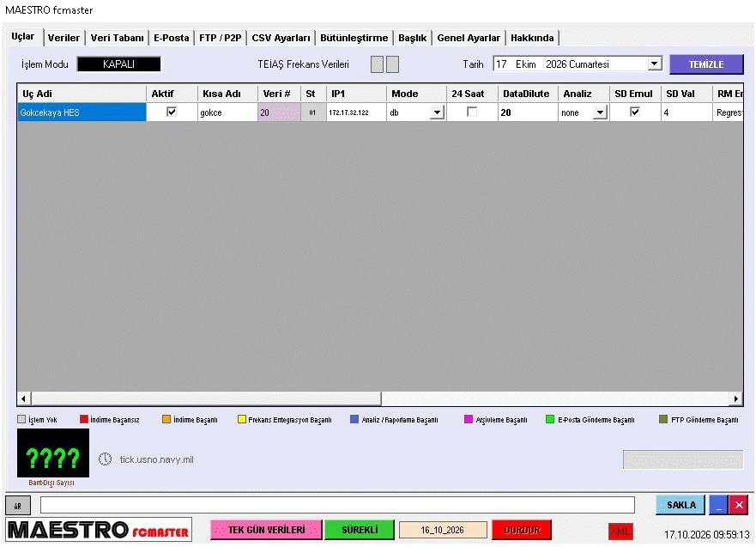Open the CSV Ayarları tab

tap(281, 38)
